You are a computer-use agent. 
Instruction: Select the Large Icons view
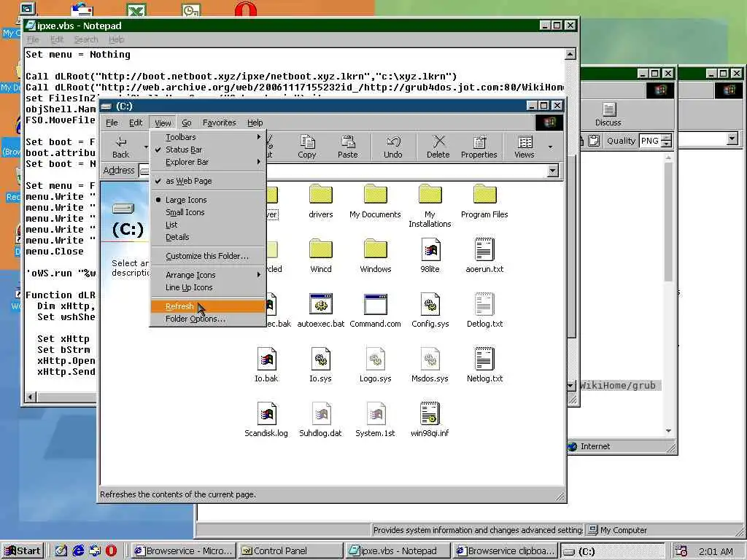208,200
